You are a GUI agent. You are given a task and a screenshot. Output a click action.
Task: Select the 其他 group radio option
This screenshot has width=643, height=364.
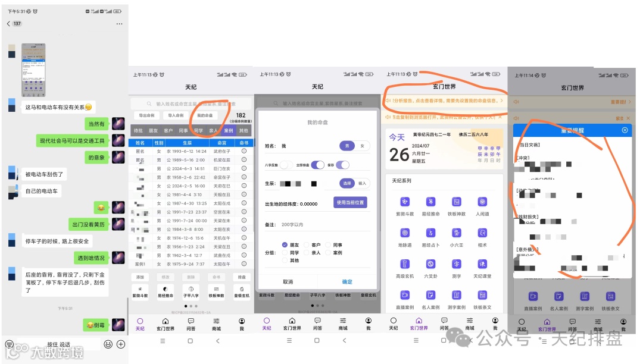(285, 261)
